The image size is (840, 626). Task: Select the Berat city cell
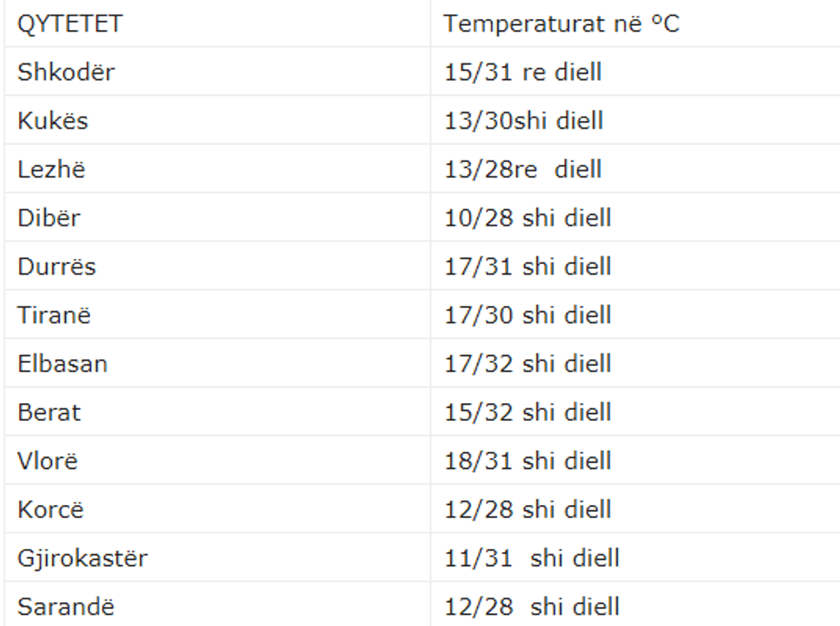coord(49,412)
